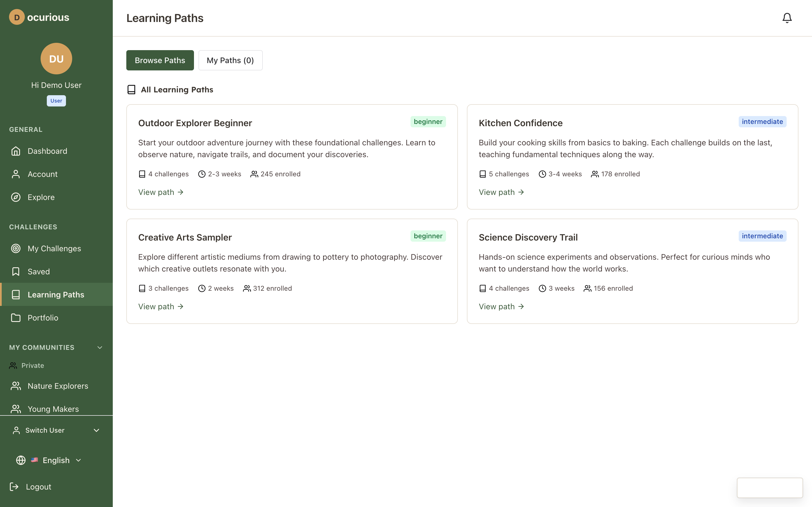Select the Browse Paths tab
The image size is (812, 507).
(x=160, y=60)
